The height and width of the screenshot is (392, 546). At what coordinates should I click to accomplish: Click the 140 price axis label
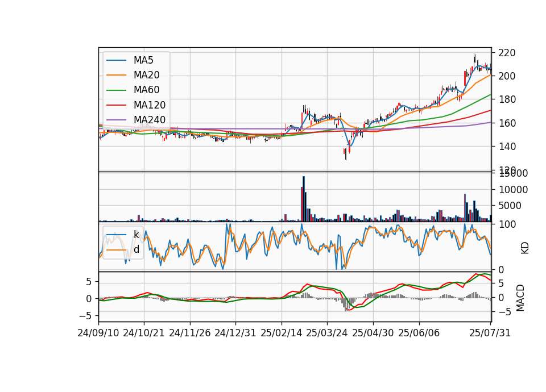click(x=507, y=147)
